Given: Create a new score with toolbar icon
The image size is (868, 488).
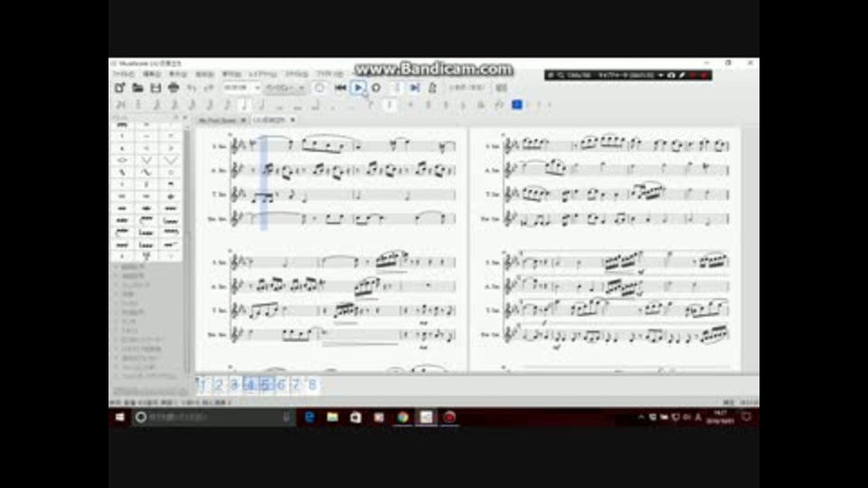Looking at the screenshot, I should [x=119, y=88].
